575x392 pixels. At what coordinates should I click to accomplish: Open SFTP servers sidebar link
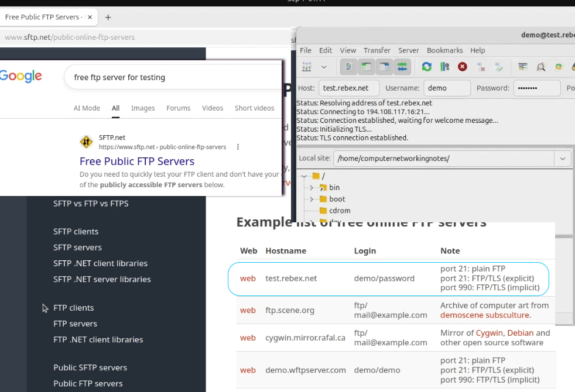tap(77, 247)
